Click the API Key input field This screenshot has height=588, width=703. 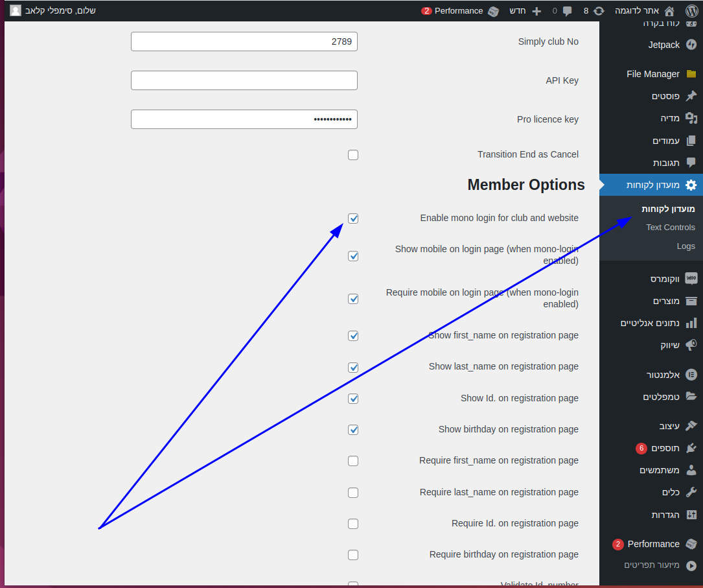[244, 80]
